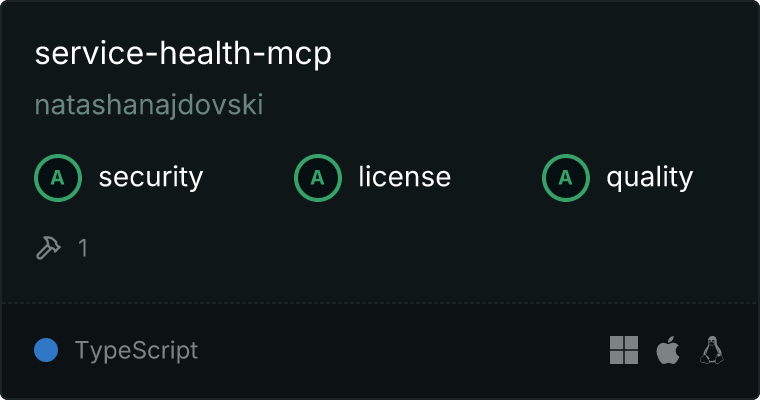Viewport: 760px width, 400px height.
Task: Select the TypeScript language label
Action: [x=136, y=351]
